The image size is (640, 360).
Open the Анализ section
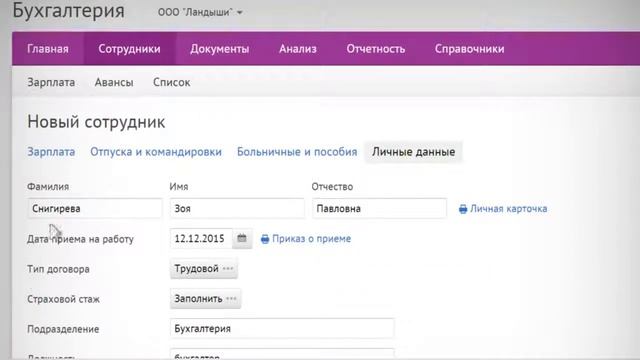tap(298, 49)
